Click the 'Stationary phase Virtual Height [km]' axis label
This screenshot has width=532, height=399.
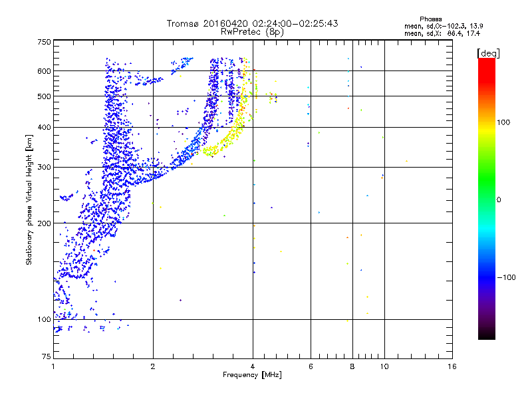point(29,199)
